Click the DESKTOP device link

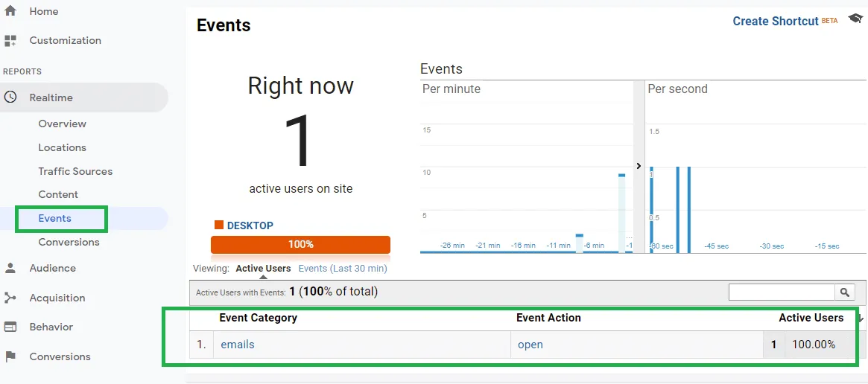click(250, 225)
